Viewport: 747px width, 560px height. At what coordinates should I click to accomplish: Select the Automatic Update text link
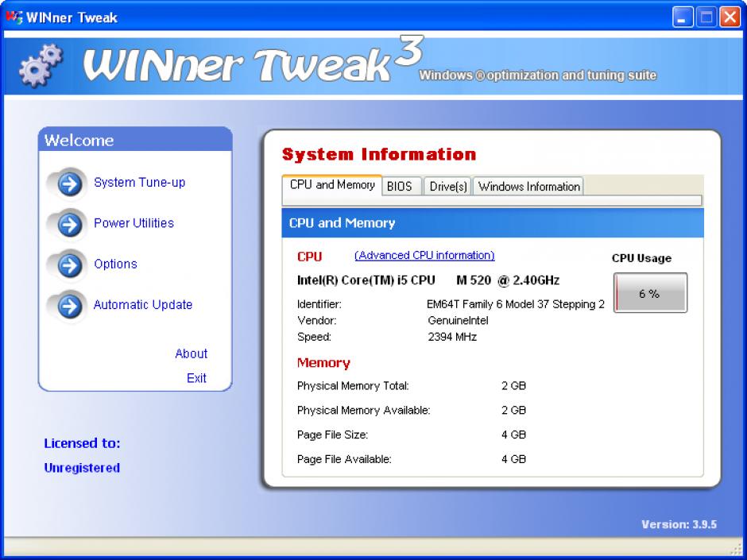(143, 305)
